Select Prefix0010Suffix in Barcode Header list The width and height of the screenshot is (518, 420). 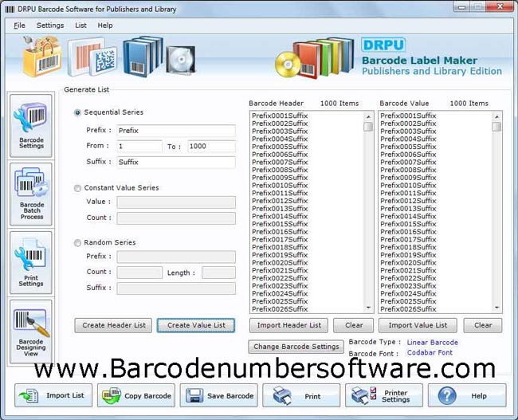tap(280, 186)
